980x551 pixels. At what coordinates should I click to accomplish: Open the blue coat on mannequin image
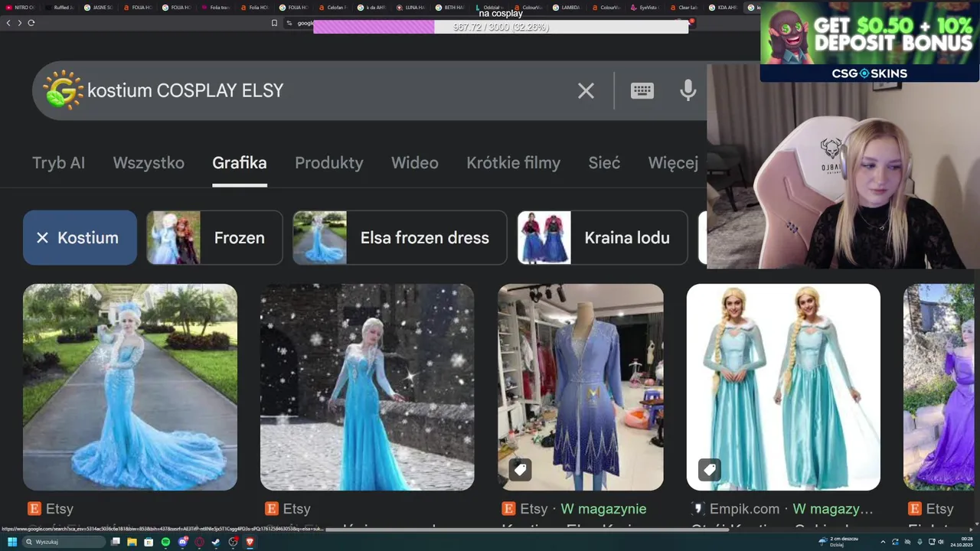point(580,387)
